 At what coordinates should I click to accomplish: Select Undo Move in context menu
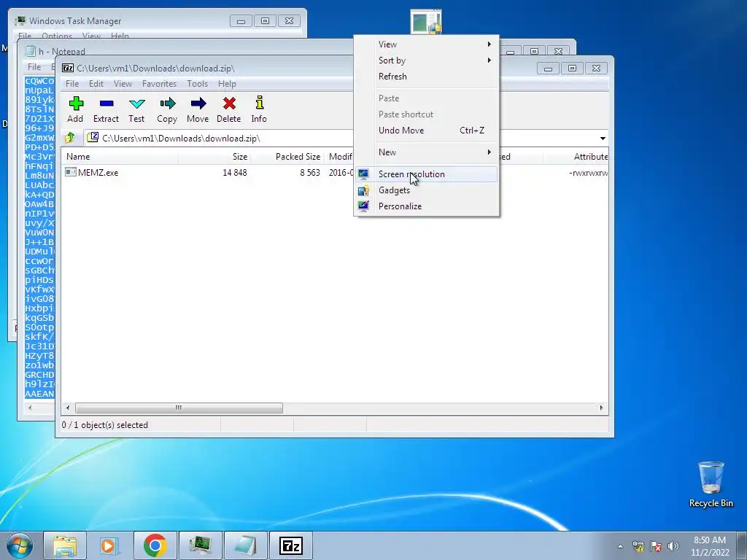click(x=426, y=131)
